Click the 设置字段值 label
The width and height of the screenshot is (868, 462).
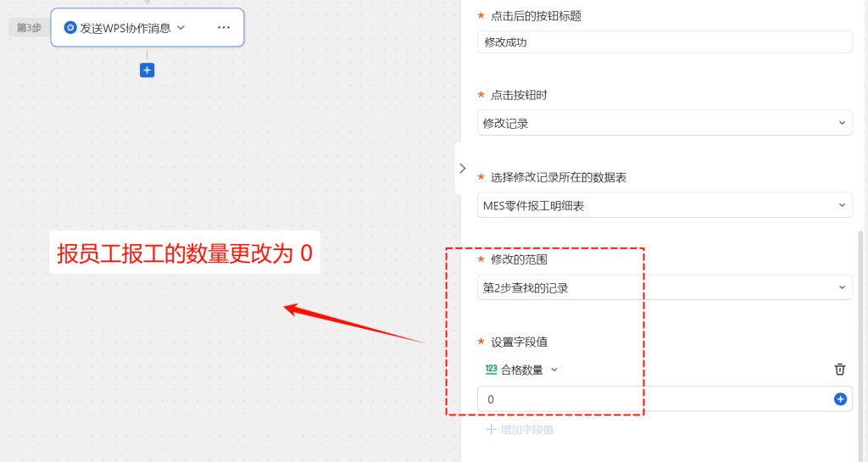click(x=520, y=342)
